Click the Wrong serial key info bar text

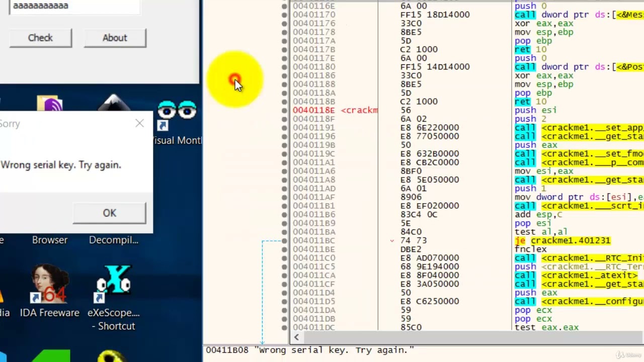(309, 350)
